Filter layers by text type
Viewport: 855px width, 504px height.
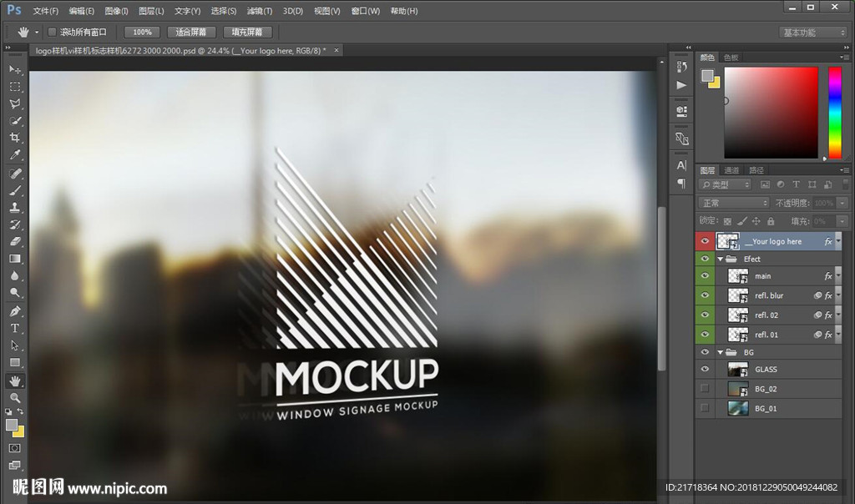(796, 184)
